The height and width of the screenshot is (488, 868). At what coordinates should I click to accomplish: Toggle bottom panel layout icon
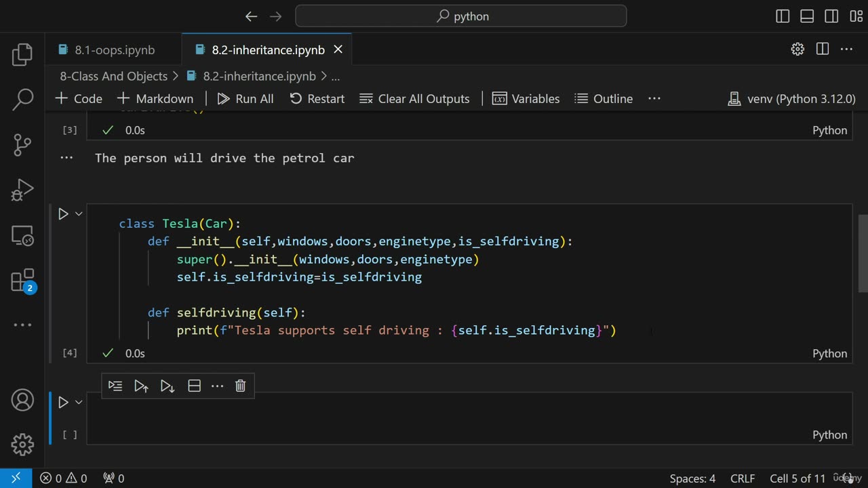click(807, 16)
